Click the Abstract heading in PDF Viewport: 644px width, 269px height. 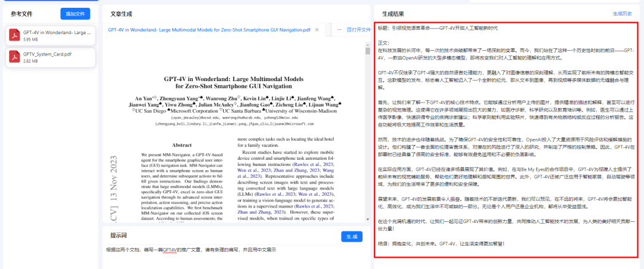182,145
